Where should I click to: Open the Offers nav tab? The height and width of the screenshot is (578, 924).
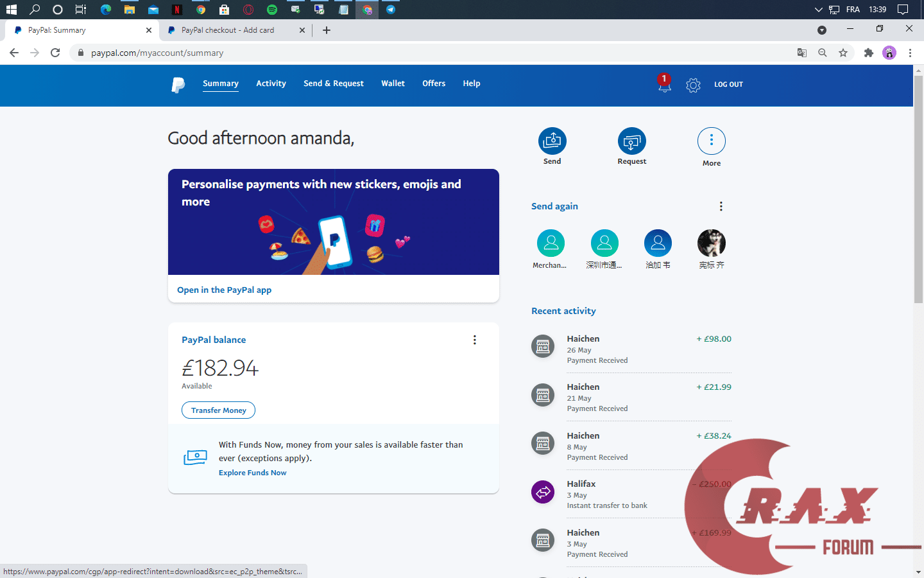click(434, 83)
